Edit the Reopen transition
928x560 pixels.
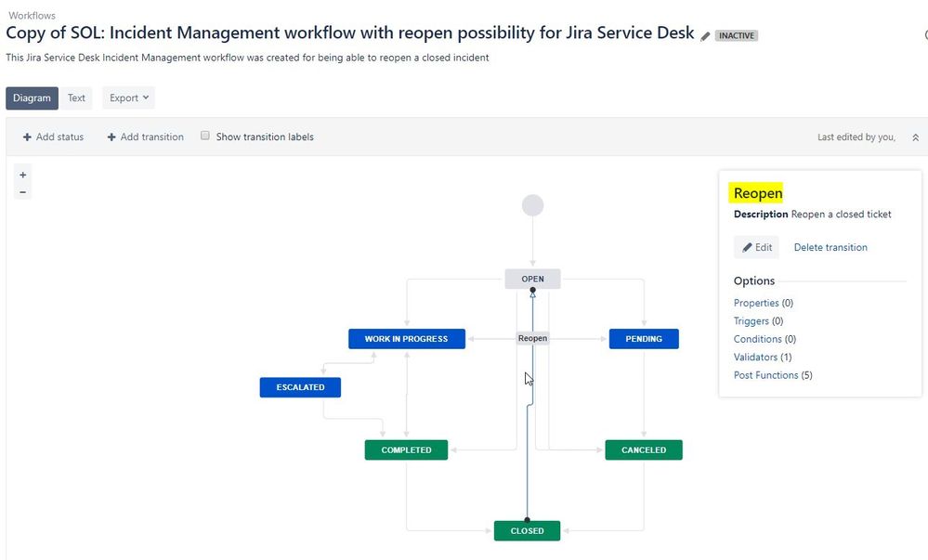pos(757,247)
